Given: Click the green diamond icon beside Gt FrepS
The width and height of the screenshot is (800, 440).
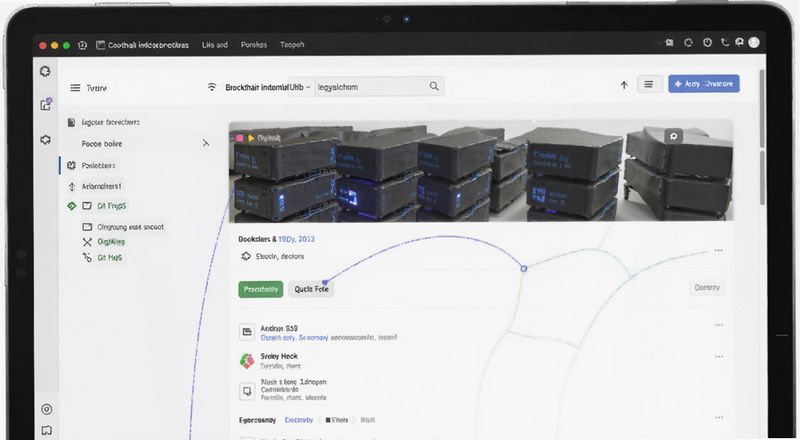Looking at the screenshot, I should 72,206.
